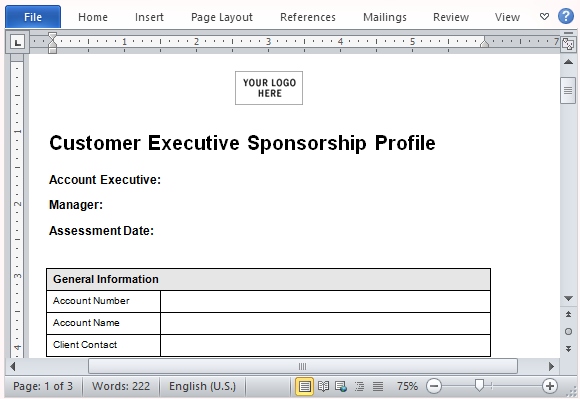Toggle the ruler view button above scrollbar
Viewport: 580px width, 399px height.
[568, 43]
